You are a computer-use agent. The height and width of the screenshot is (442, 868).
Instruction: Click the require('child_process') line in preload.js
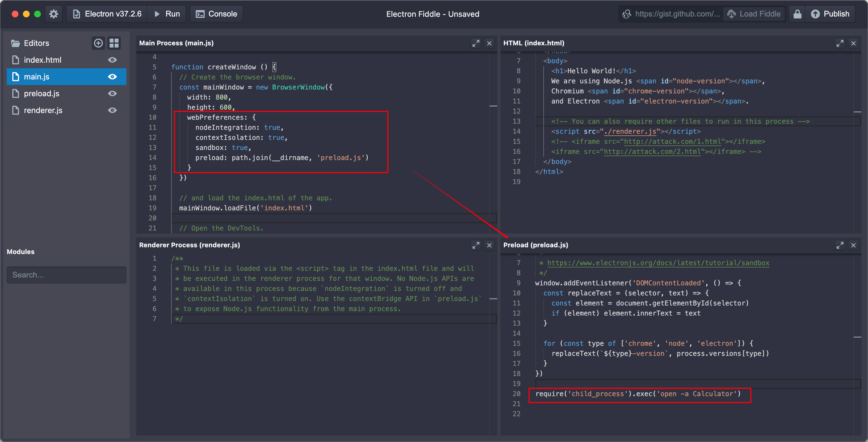coord(638,394)
